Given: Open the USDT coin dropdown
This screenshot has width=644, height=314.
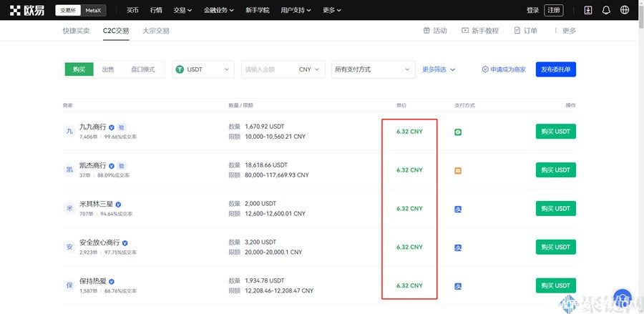Looking at the screenshot, I should point(203,69).
